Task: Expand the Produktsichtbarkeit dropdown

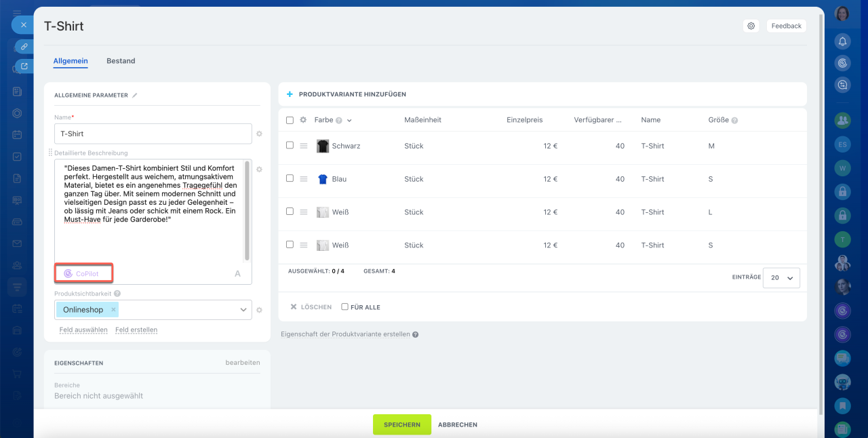Action: click(x=243, y=310)
